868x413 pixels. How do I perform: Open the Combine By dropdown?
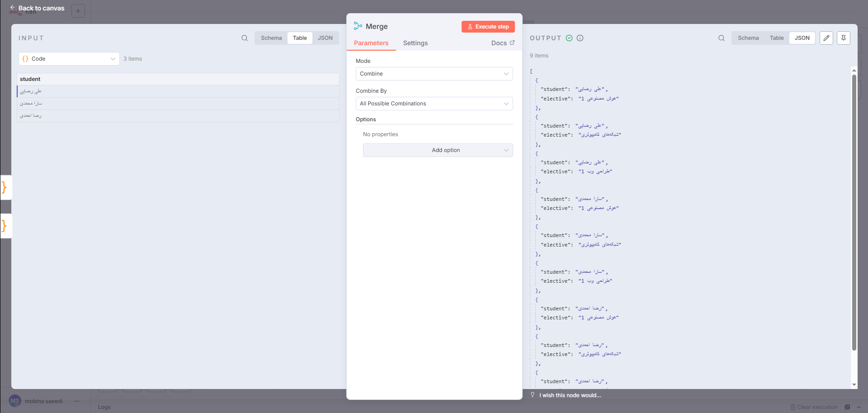[434, 104]
